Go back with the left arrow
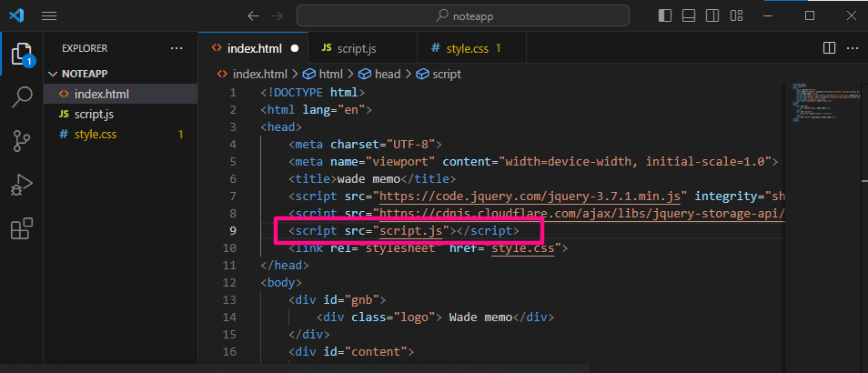The width and height of the screenshot is (868, 373). click(x=253, y=16)
